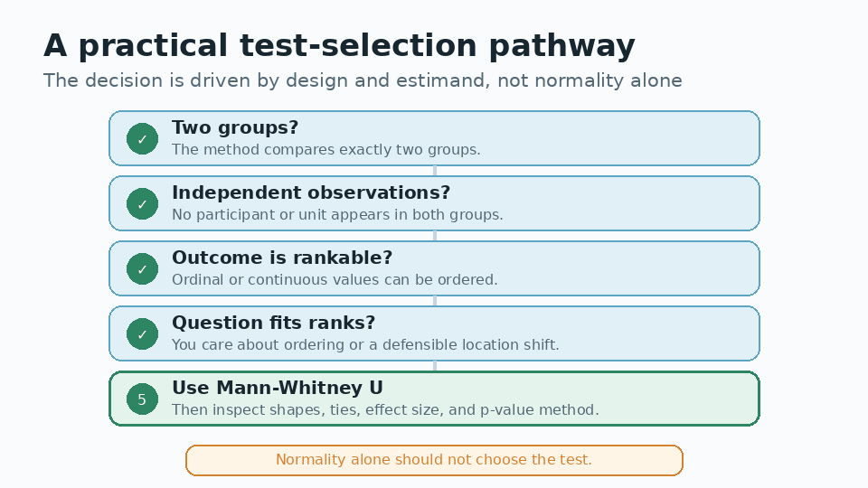Click text 'The method compares exactly two groups.'
Image resolution: width=868 pixels, height=488 pixels.
pos(326,150)
